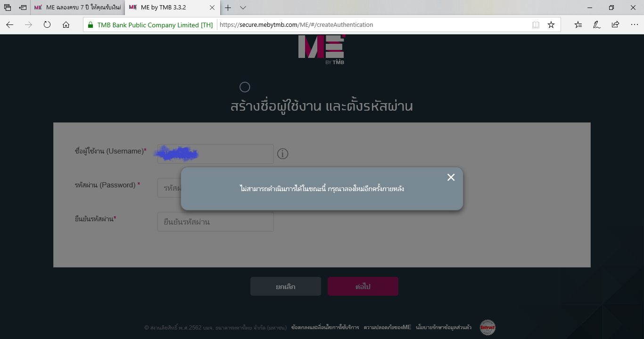
Task: Switch to the first ME tab
Action: (x=78, y=8)
